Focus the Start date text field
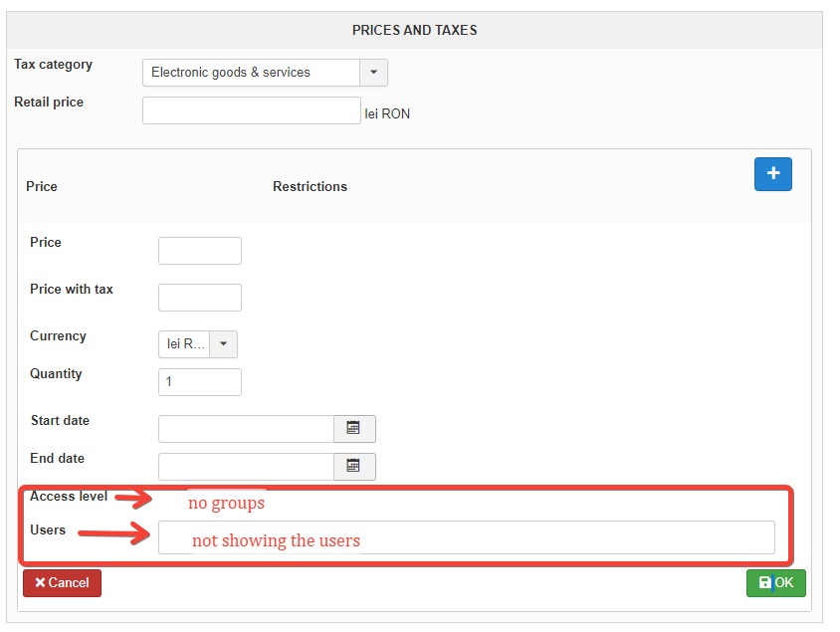840x632 pixels. click(x=246, y=429)
